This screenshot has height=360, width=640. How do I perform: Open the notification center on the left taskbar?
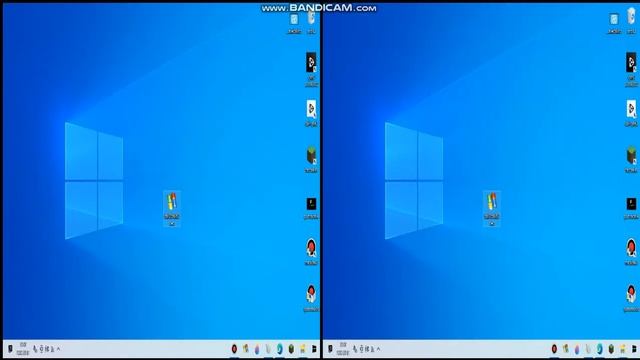point(10,349)
